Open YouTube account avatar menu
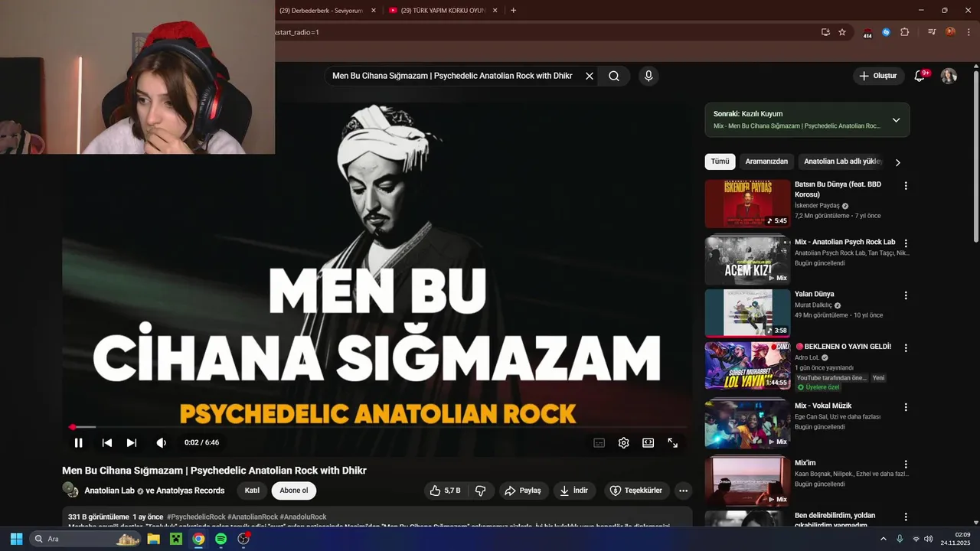The width and height of the screenshot is (980, 551). coord(949,76)
